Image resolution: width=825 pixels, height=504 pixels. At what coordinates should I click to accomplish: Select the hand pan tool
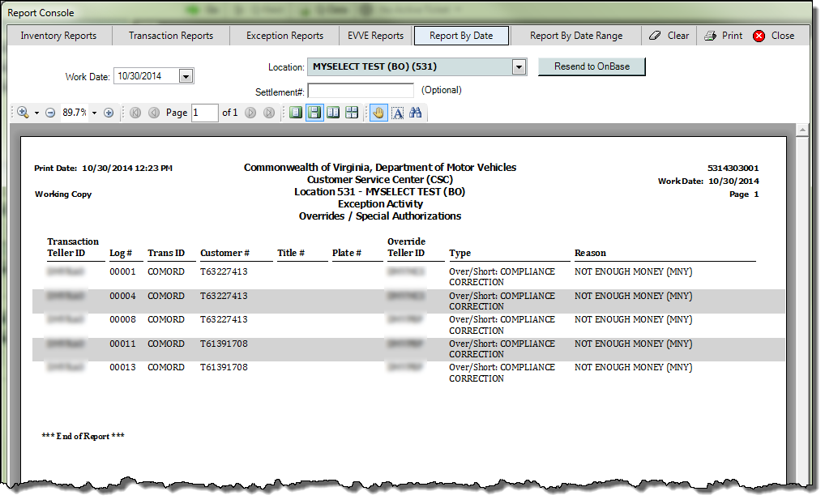click(378, 113)
